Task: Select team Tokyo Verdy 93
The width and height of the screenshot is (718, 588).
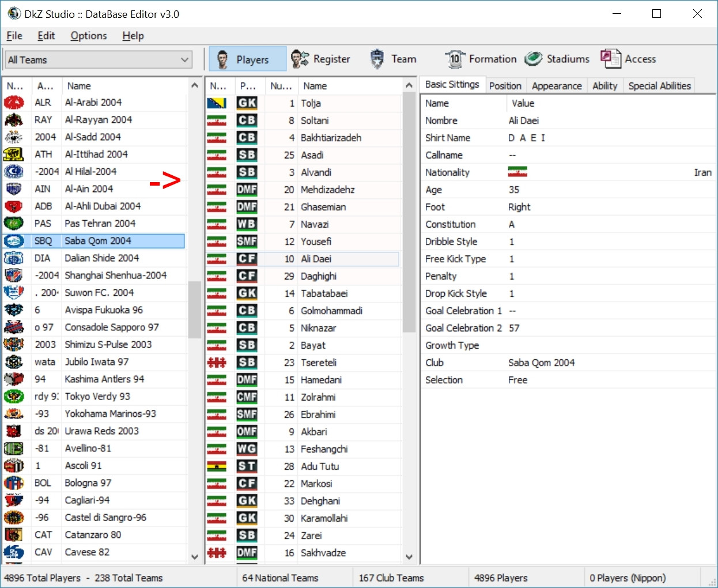Action: tap(97, 397)
